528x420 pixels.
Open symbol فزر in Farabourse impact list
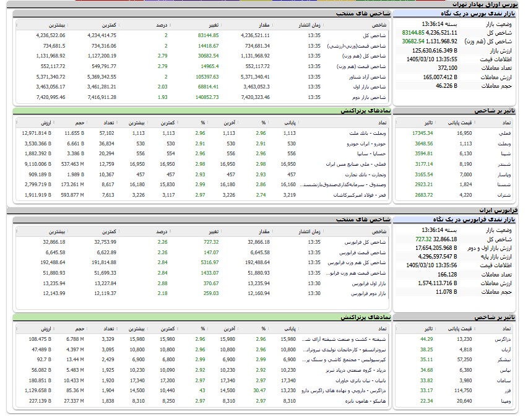coord(508,391)
